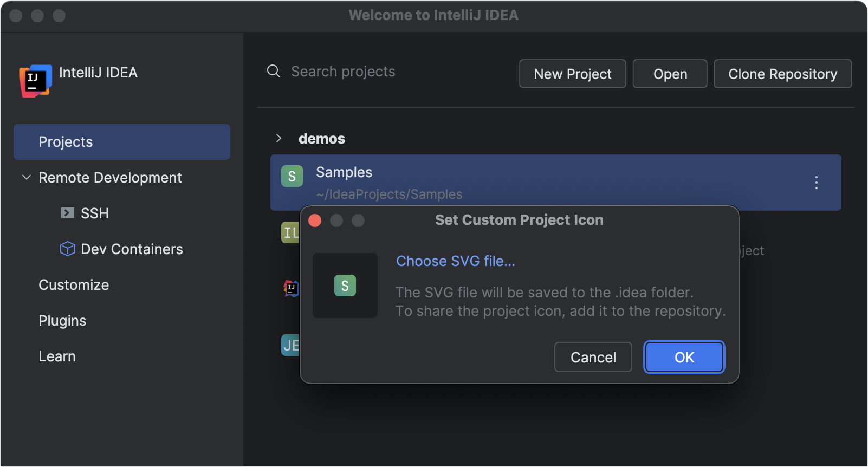Click the Samples project's green S icon

click(x=292, y=176)
